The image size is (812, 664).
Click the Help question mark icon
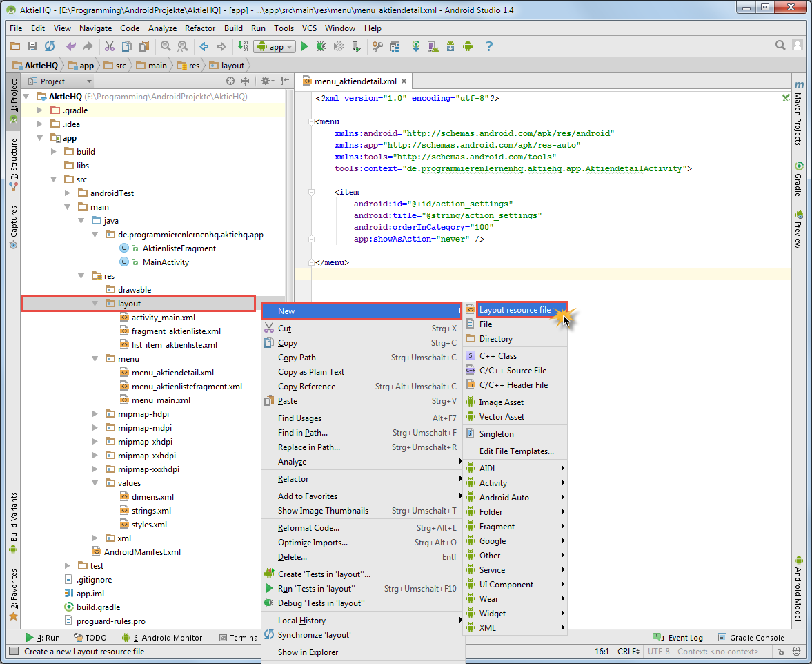(489, 47)
